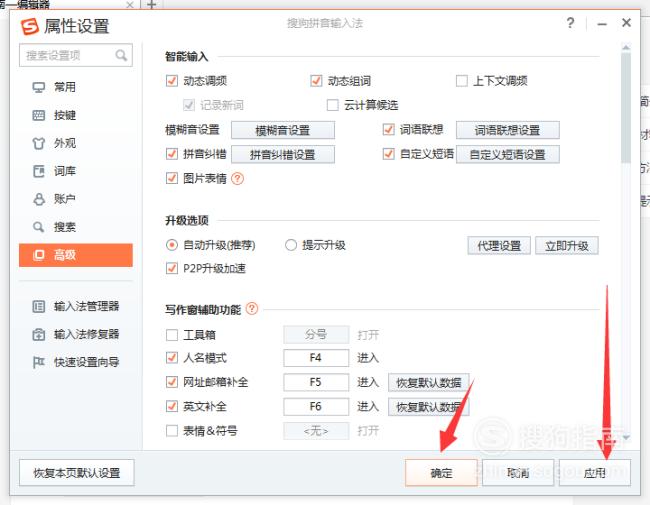Image resolution: width=650 pixels, height=505 pixels.
Task: Switch to the 词库 settings category
Action: pyautogui.click(x=76, y=171)
